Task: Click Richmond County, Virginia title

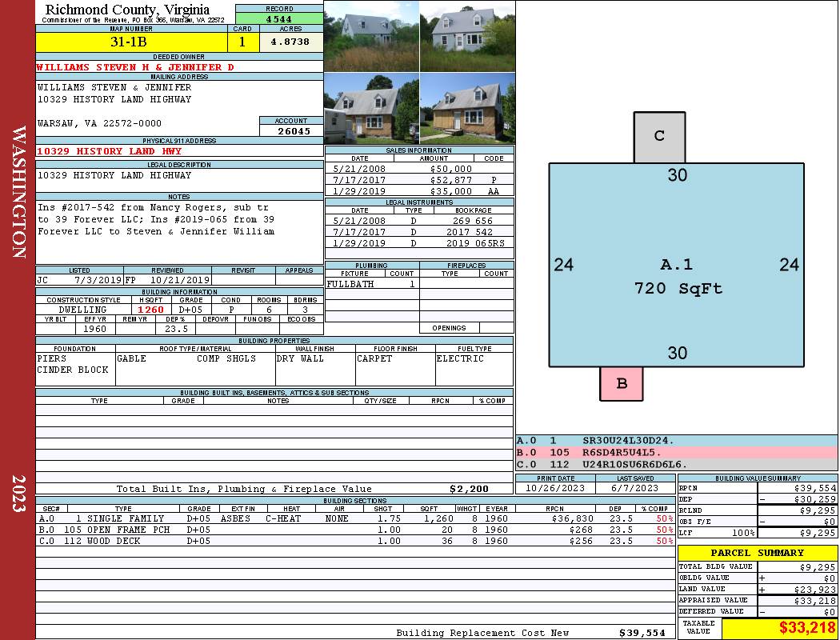Action: (x=127, y=10)
